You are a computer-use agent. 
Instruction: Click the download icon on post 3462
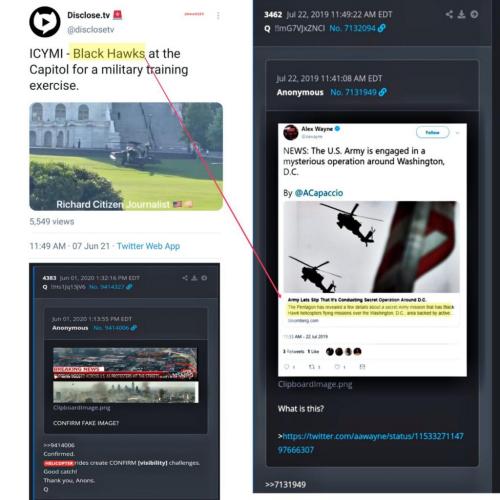click(x=461, y=14)
